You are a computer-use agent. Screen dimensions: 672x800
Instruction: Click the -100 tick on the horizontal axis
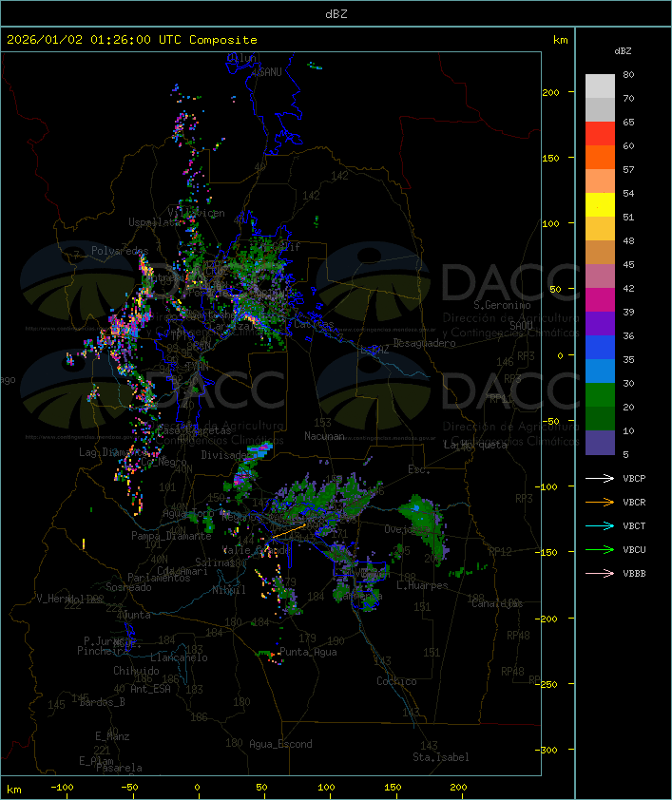[62, 788]
